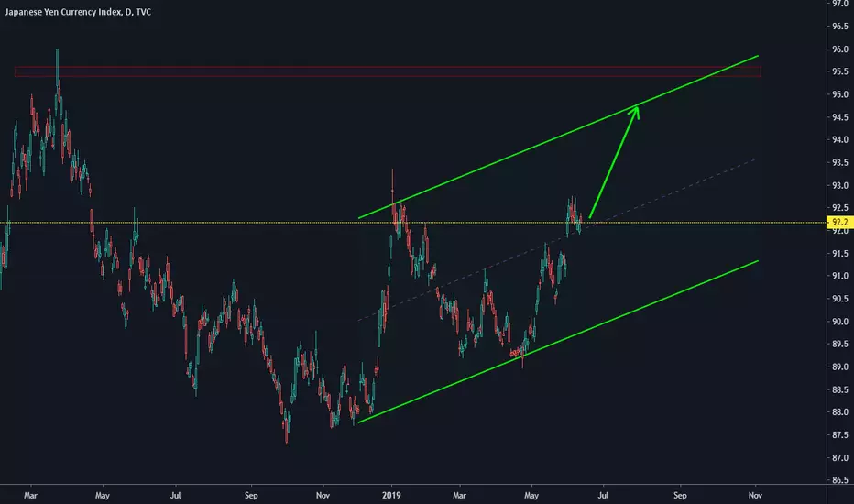Click the Mar label preceding 2019

30,495
